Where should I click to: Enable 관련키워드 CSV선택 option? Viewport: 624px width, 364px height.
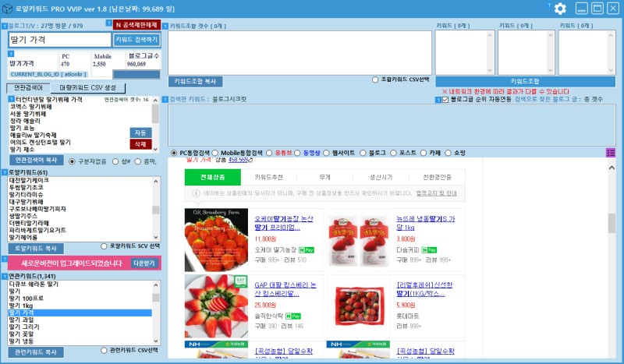point(104,351)
